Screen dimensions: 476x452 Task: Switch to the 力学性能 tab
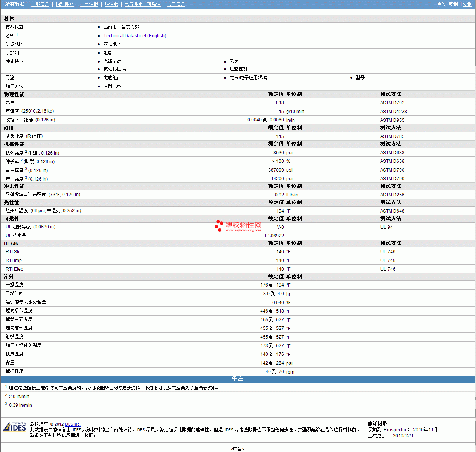pos(89,4)
